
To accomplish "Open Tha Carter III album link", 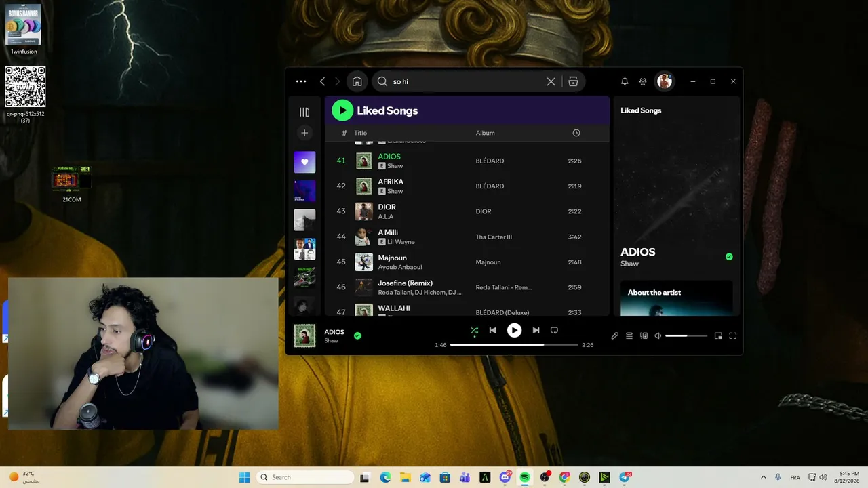I will [x=494, y=237].
